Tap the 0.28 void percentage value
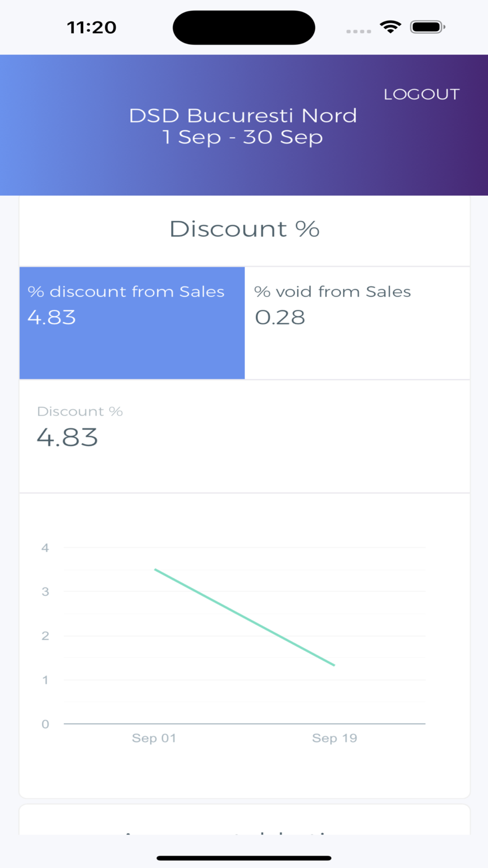The width and height of the screenshot is (488, 868). coord(280,317)
